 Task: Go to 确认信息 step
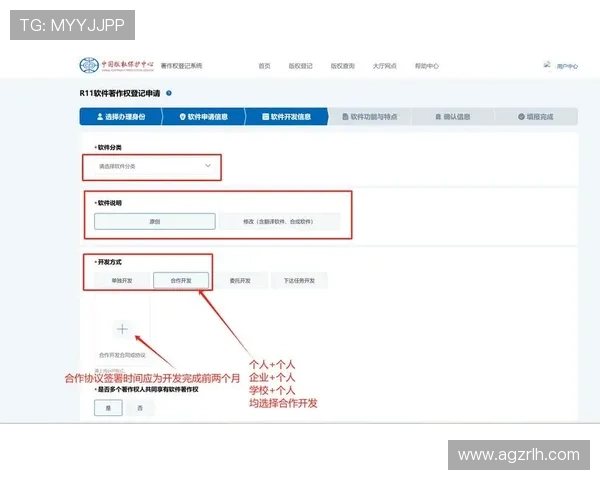tap(453, 116)
